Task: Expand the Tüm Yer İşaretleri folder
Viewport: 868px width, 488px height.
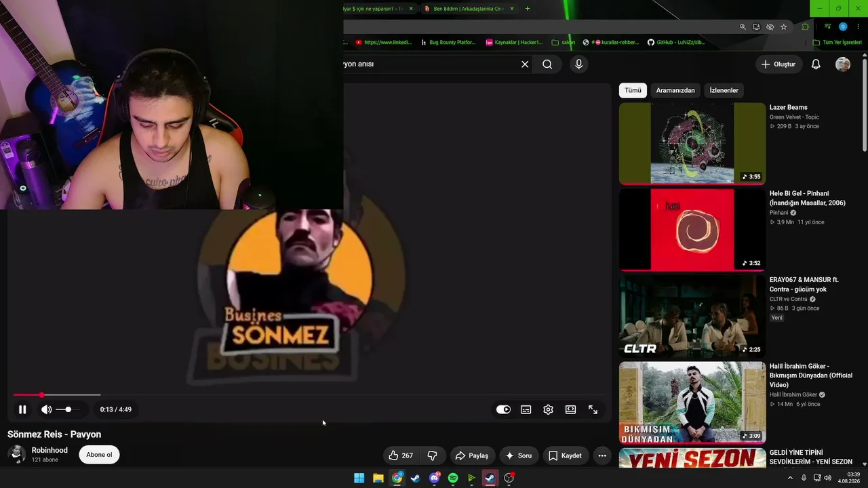Action: [x=837, y=42]
